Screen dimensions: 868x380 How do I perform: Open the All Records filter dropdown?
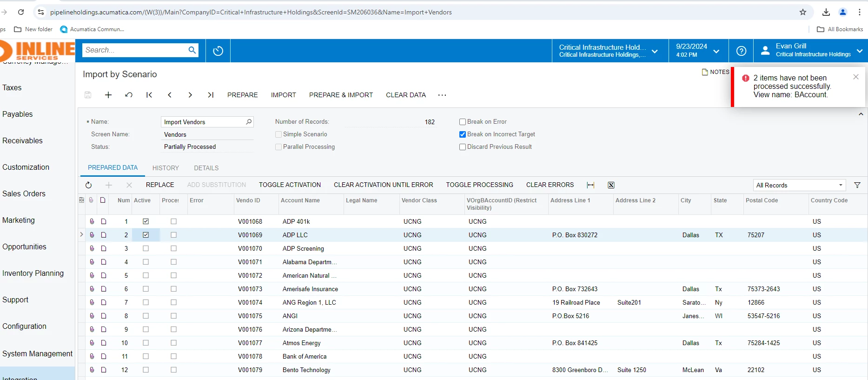coord(800,185)
